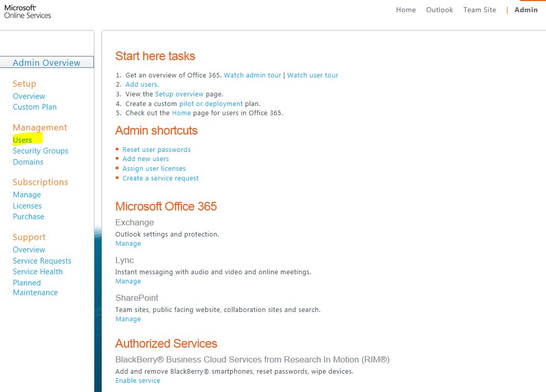This screenshot has width=546, height=392.
Task: Open Create a service request shortcut
Action: click(x=161, y=178)
